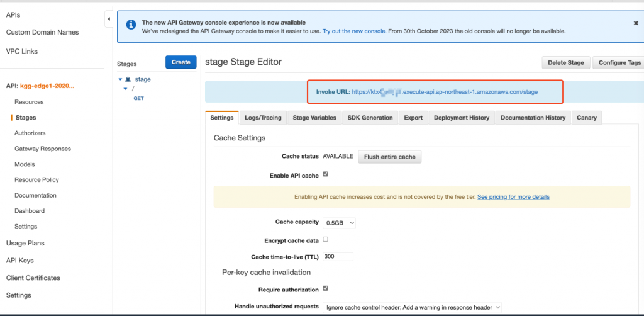The image size is (644, 316).
Task: Enable the Encrypt cache data checkbox
Action: coord(326,239)
